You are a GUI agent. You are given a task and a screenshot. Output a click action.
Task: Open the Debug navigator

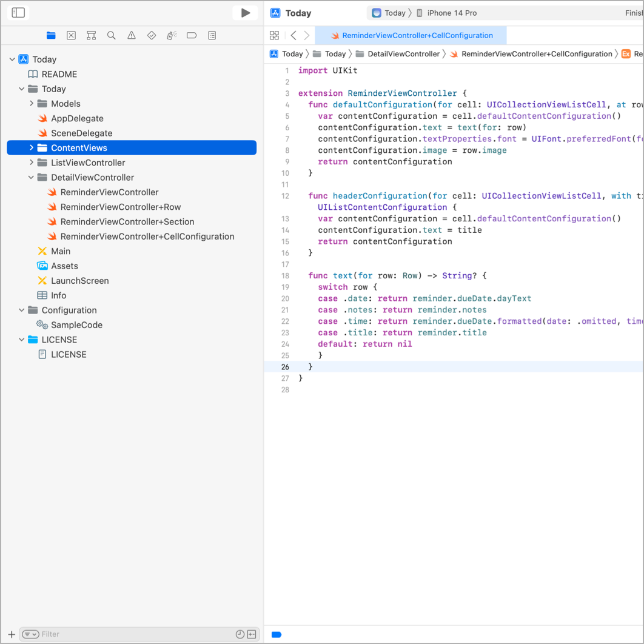pyautogui.click(x=171, y=35)
